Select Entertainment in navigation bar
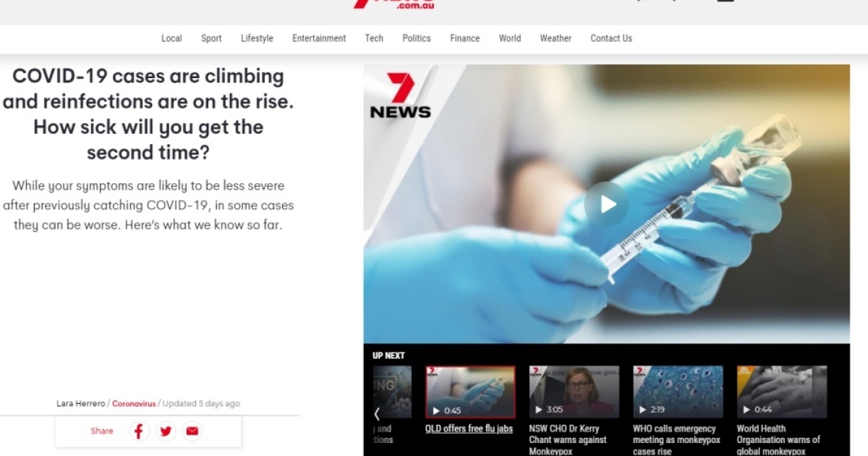Viewport: 868px width, 456px height. tap(319, 38)
